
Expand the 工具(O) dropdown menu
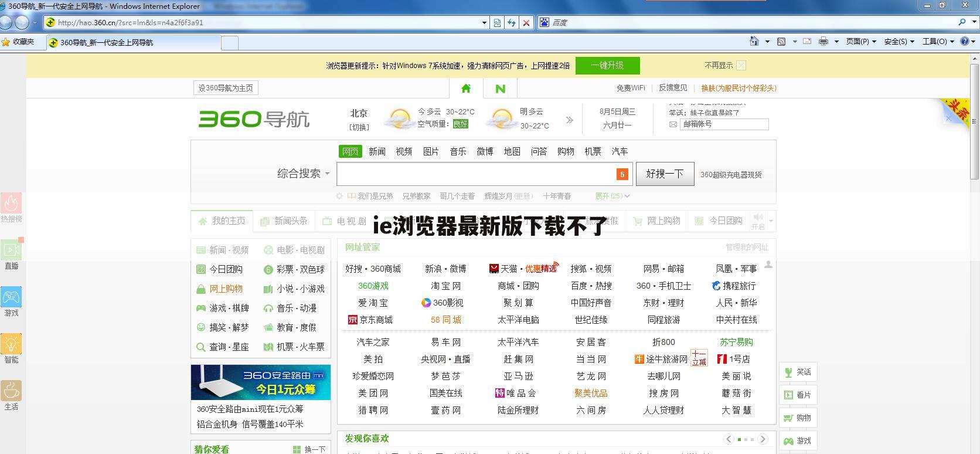pos(938,41)
